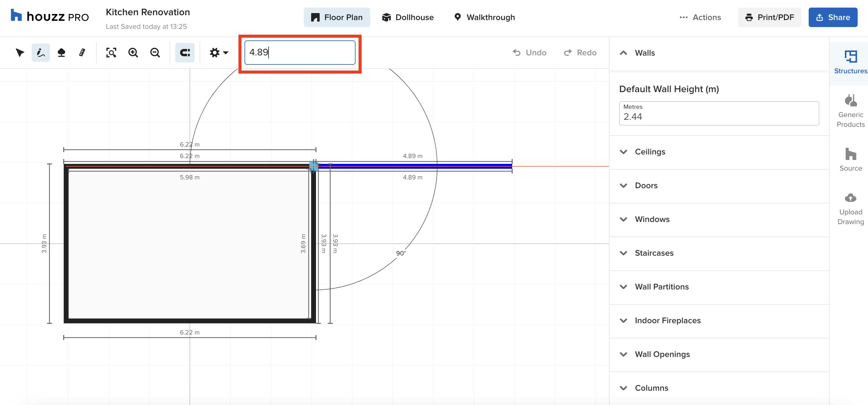
Task: Activate the draw walls pencil tool
Action: pyautogui.click(x=40, y=53)
